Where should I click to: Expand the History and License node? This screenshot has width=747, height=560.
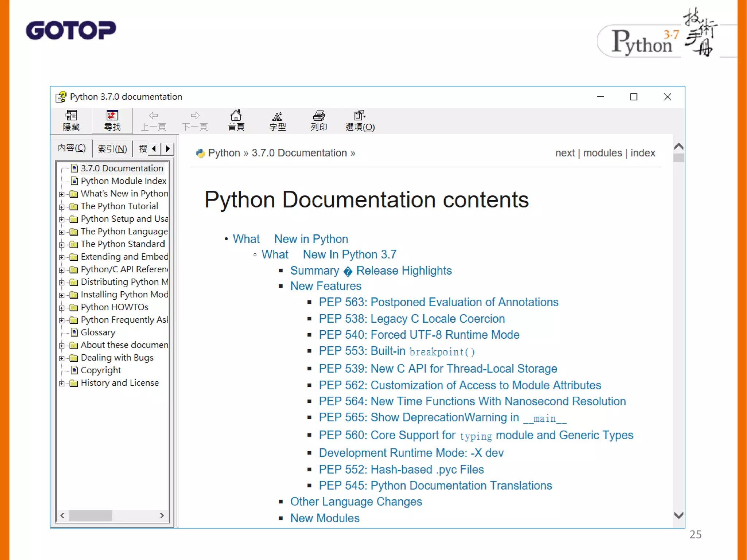pos(62,384)
